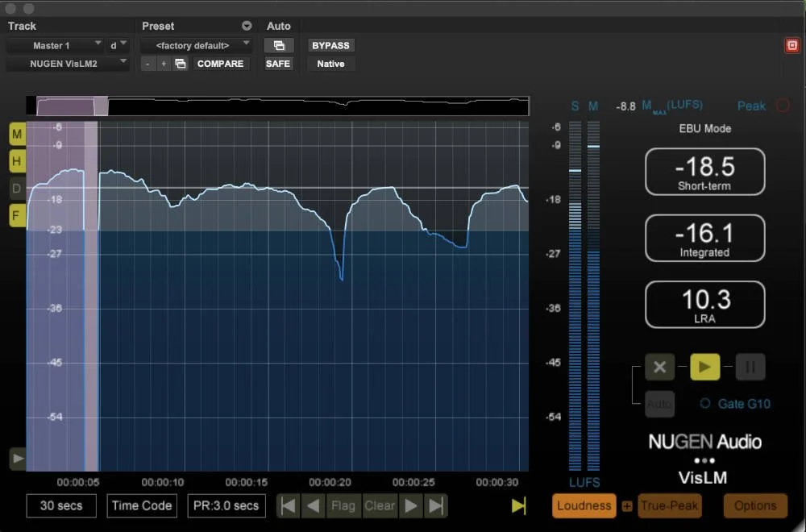Toggle the SAFE automation button
Screen dimensions: 806x532
(278, 64)
